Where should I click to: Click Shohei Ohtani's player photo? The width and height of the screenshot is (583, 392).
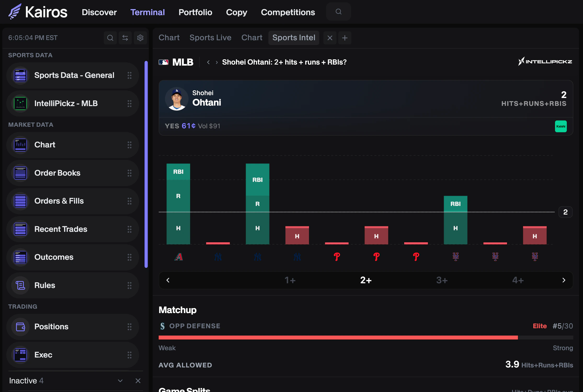point(177,99)
